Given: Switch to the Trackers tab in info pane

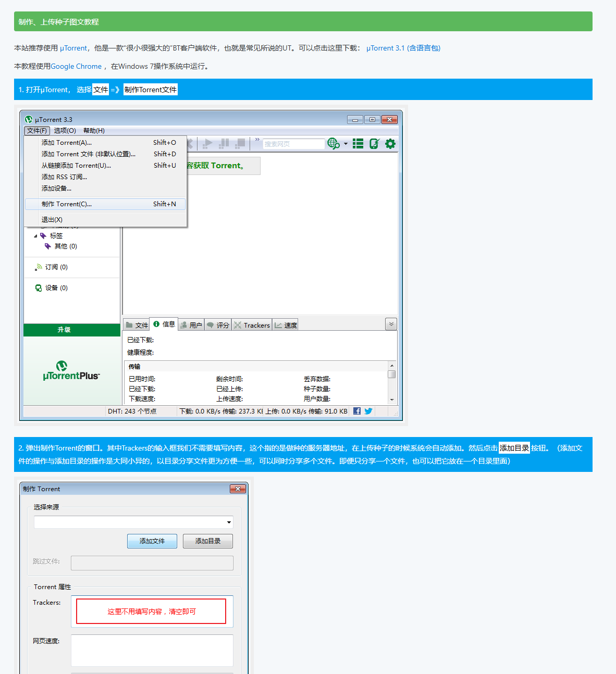Looking at the screenshot, I should 252,325.
